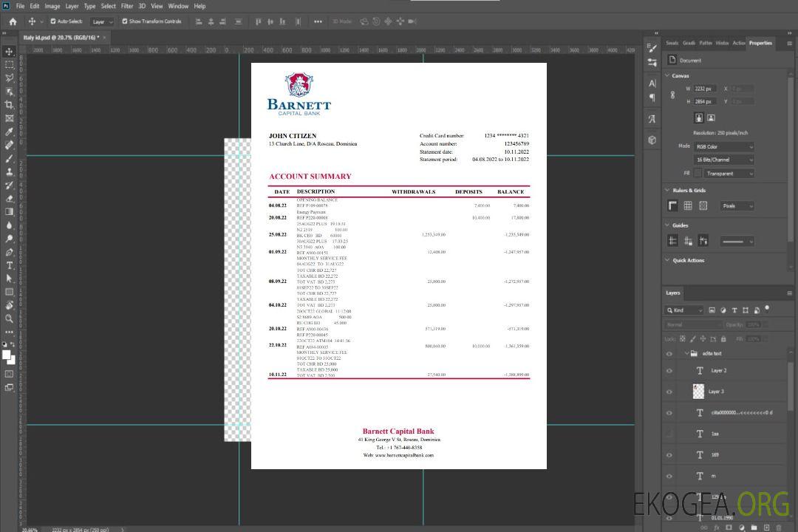Hide the '169' text layer
798x532 pixels.
point(669,455)
